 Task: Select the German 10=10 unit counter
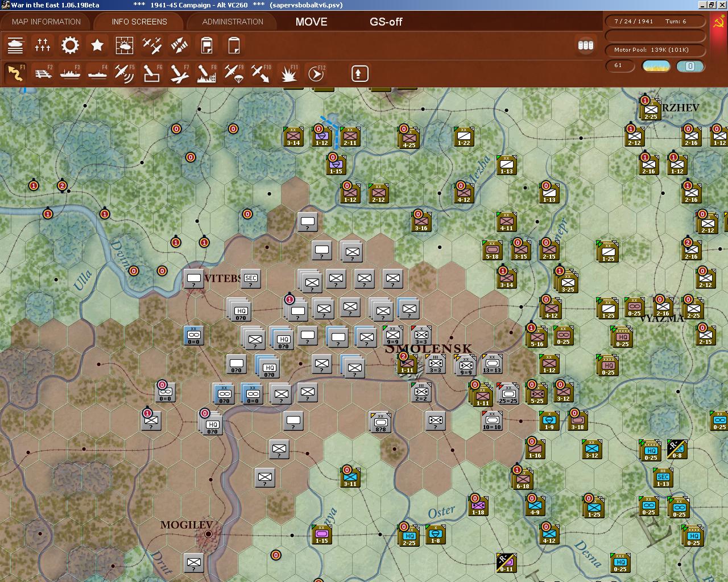tap(492, 421)
